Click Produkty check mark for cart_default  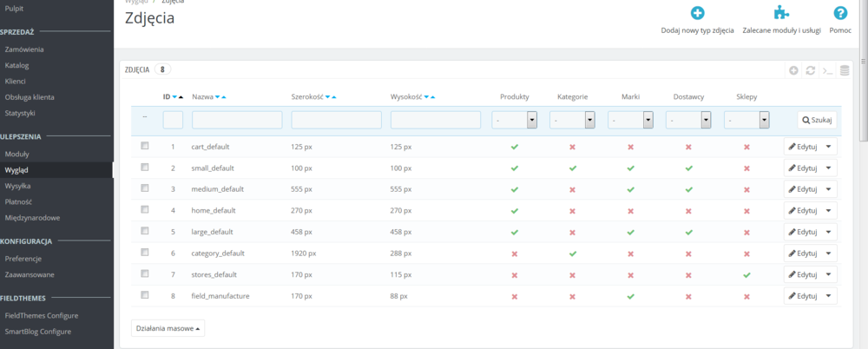[514, 148]
